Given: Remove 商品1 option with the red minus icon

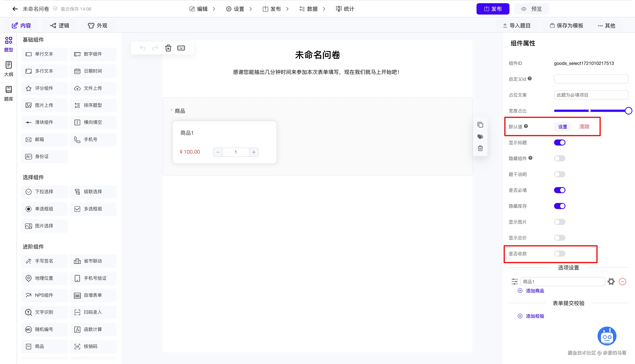Looking at the screenshot, I should [x=623, y=281].
